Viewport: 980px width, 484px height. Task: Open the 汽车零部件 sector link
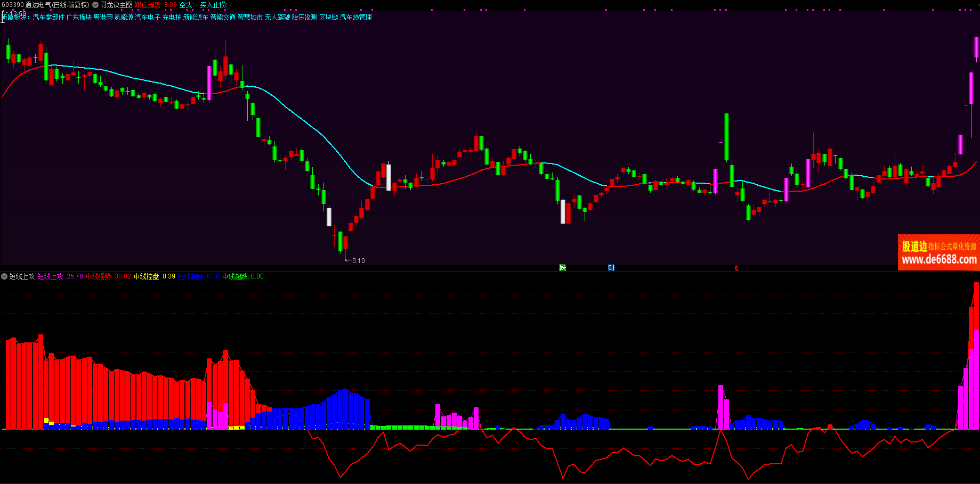coord(48,17)
